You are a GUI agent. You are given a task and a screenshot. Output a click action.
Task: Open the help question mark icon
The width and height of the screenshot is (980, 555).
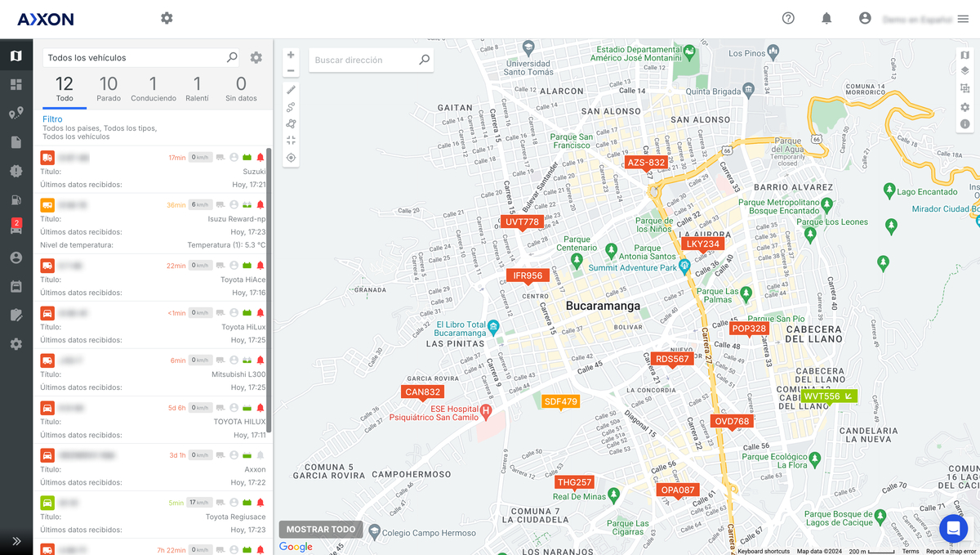[788, 18]
